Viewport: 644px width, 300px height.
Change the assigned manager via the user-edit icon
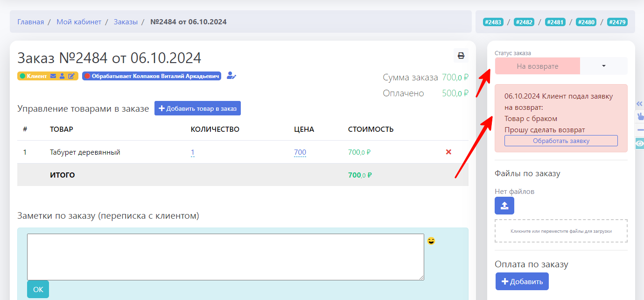tap(231, 76)
